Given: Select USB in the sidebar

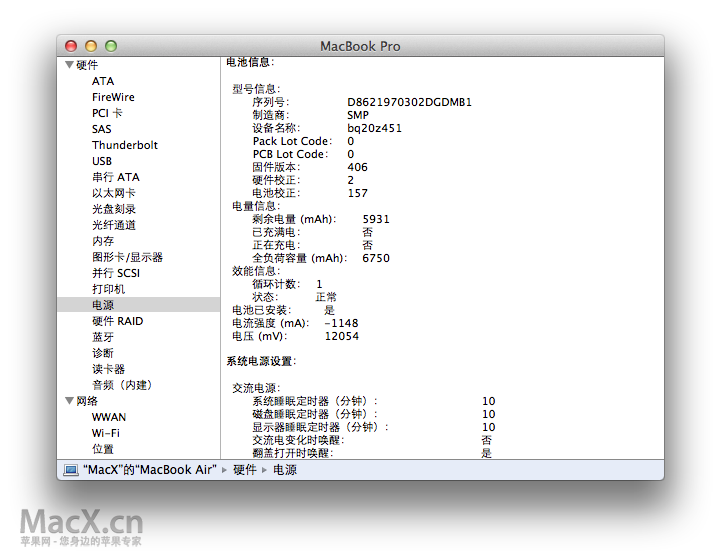Looking at the screenshot, I should (x=102, y=161).
